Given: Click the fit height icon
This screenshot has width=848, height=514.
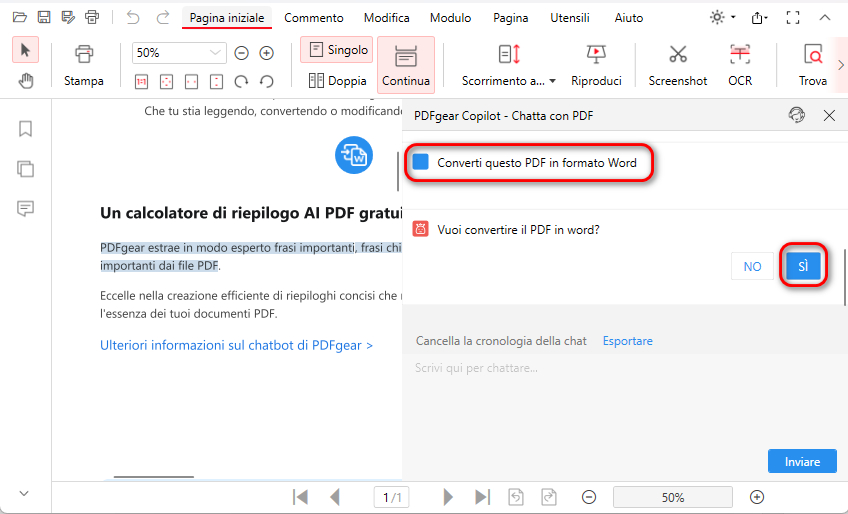Looking at the screenshot, I should click(216, 82).
